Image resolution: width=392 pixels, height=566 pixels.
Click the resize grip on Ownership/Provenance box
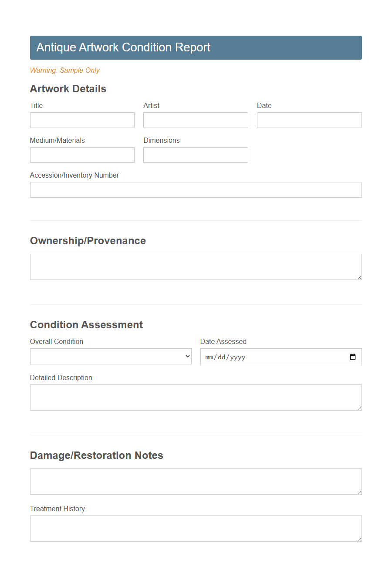(x=360, y=278)
